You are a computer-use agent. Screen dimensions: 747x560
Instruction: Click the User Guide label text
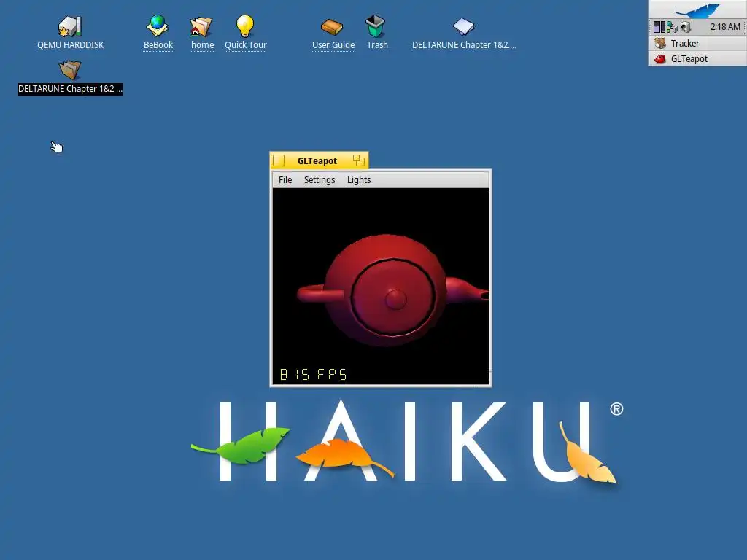333,45
